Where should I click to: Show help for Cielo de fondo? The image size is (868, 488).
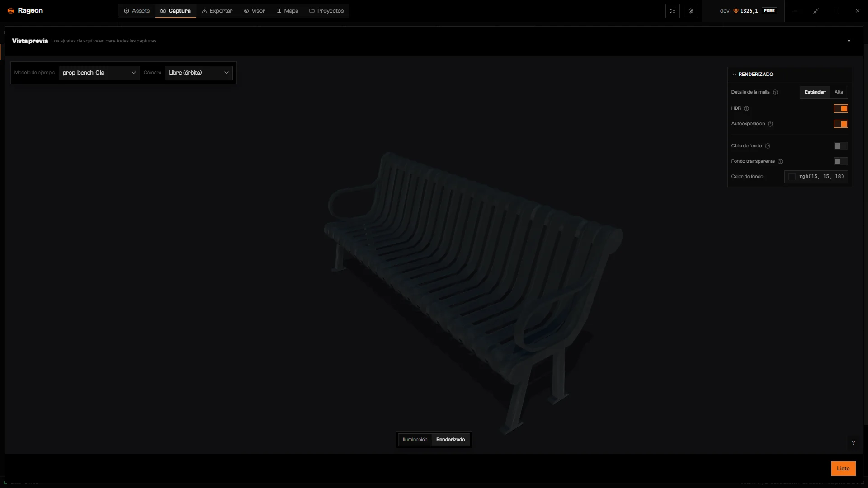768,146
